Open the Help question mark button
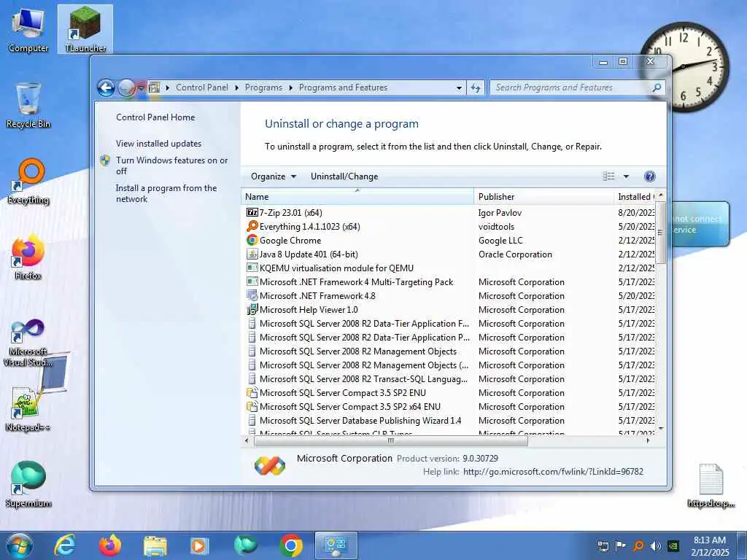 649,176
